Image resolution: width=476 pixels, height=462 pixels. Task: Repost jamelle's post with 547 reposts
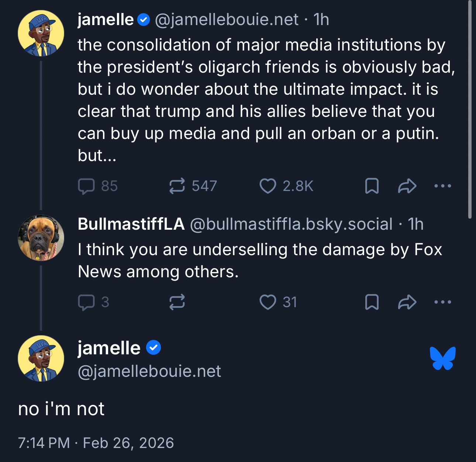[177, 186]
